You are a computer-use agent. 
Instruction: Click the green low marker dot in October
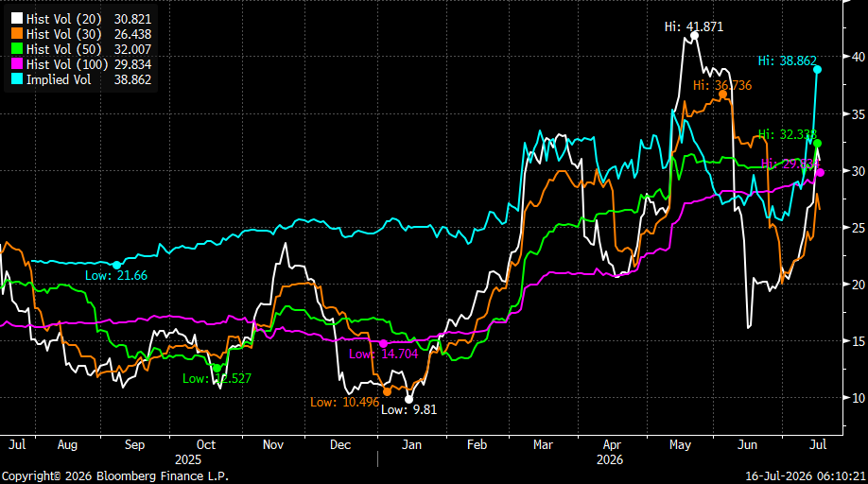point(217,368)
